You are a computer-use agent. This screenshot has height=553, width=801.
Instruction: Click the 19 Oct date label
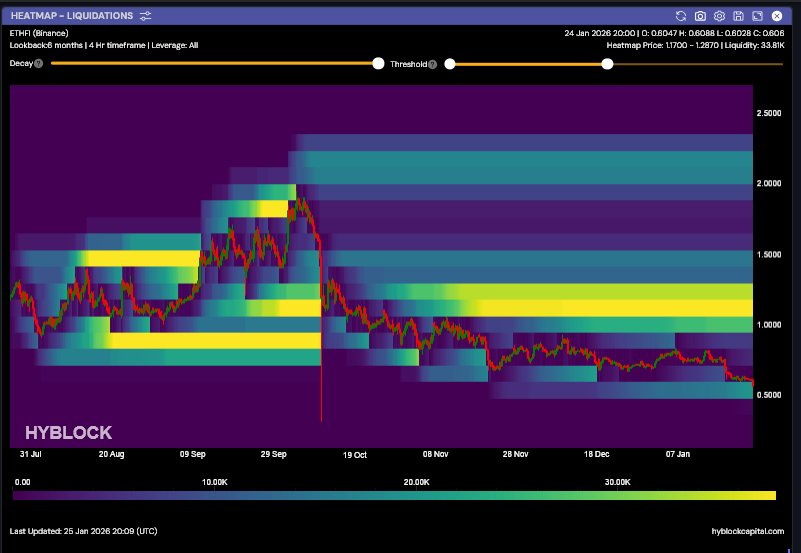[355, 455]
